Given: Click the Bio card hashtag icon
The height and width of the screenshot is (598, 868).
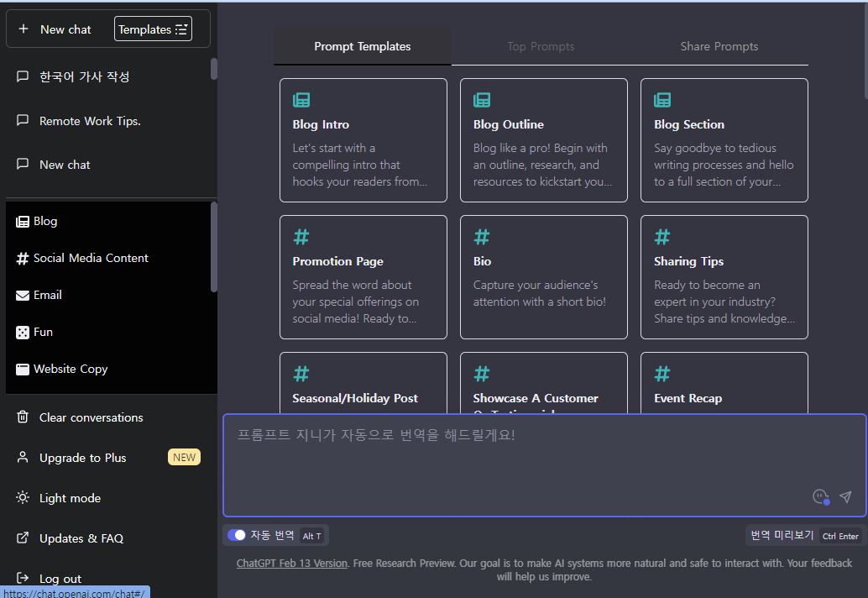Looking at the screenshot, I should click(x=482, y=237).
